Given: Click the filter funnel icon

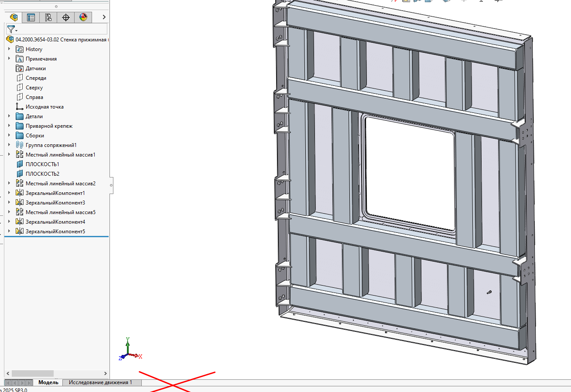Looking at the screenshot, I should tap(11, 29).
